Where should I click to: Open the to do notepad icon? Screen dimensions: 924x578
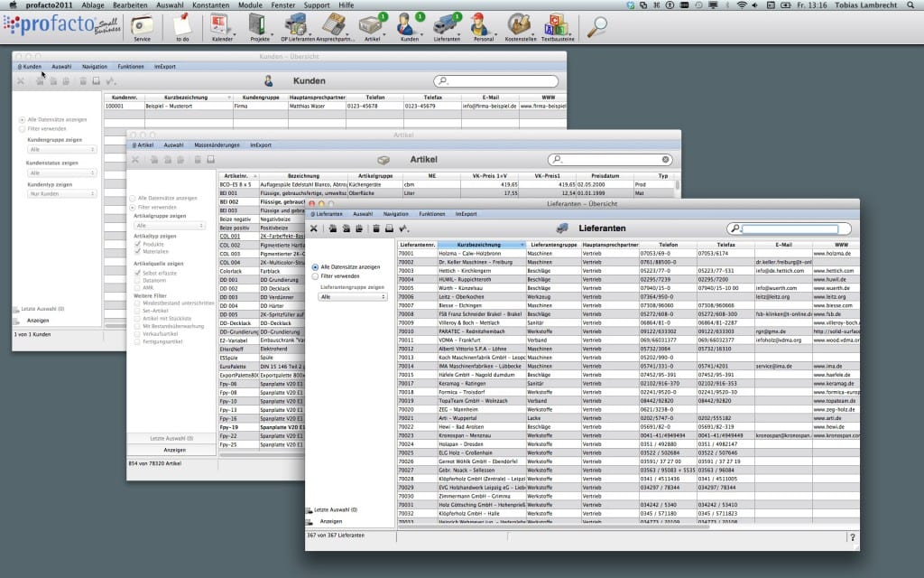[x=182, y=27]
